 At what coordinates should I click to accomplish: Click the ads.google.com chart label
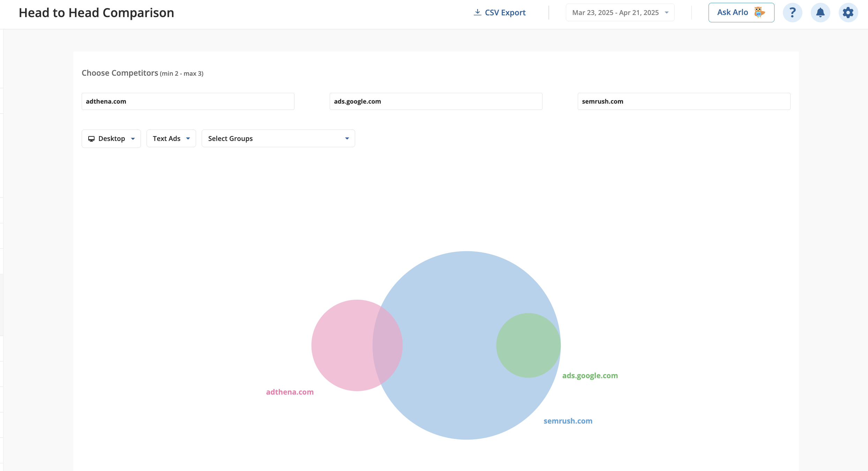coord(590,375)
